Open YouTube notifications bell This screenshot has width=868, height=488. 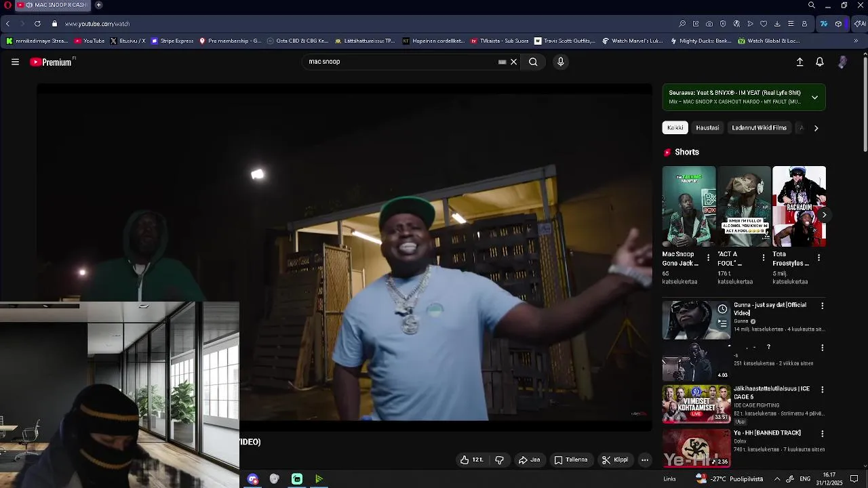820,62
